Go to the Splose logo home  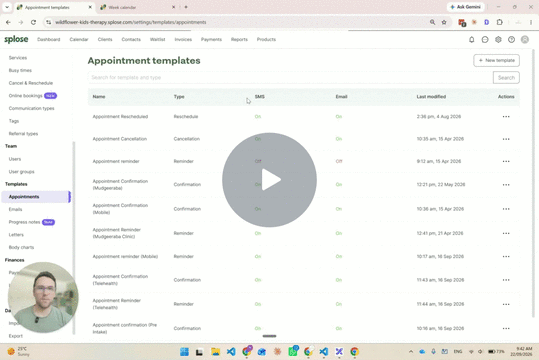[x=16, y=40]
